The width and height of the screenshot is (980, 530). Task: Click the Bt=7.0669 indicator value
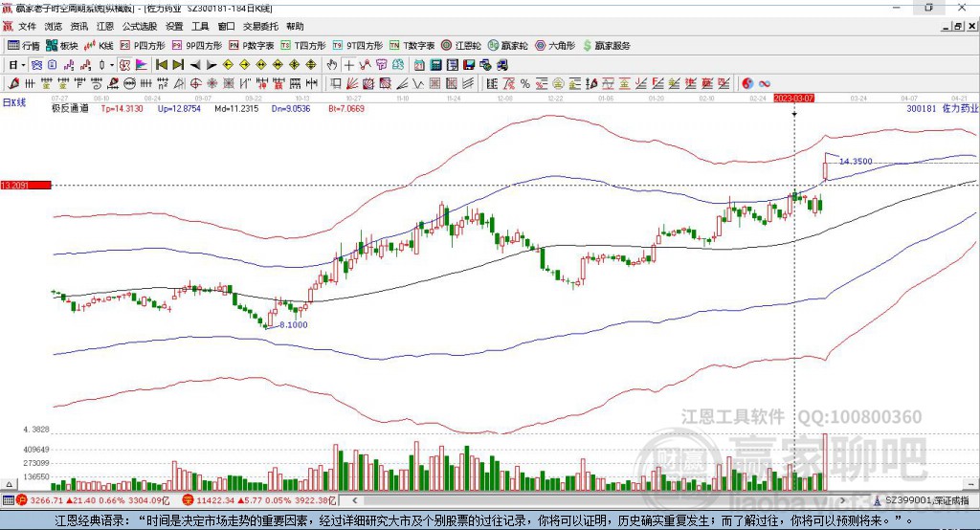pos(346,109)
